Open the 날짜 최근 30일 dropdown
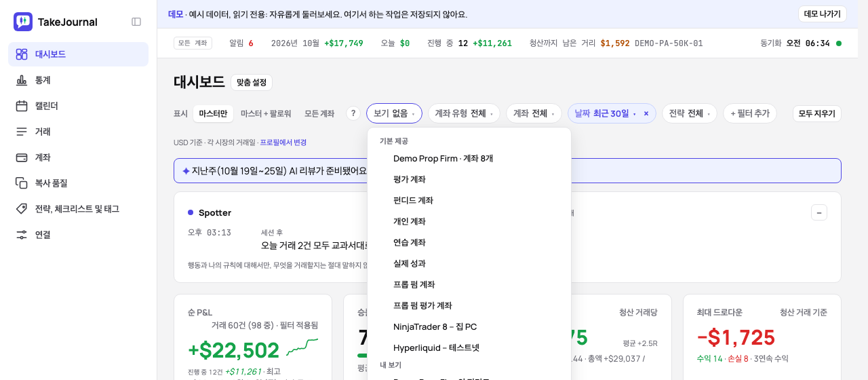 (x=604, y=113)
